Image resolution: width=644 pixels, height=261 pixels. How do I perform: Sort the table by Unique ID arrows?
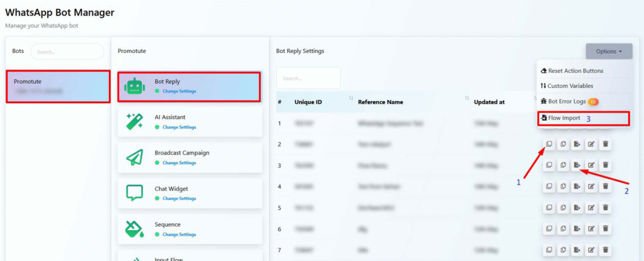pyautogui.click(x=351, y=98)
